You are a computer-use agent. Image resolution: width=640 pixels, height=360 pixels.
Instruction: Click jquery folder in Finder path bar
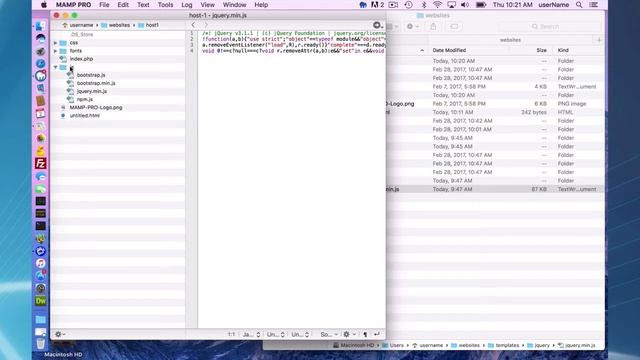click(x=538, y=345)
